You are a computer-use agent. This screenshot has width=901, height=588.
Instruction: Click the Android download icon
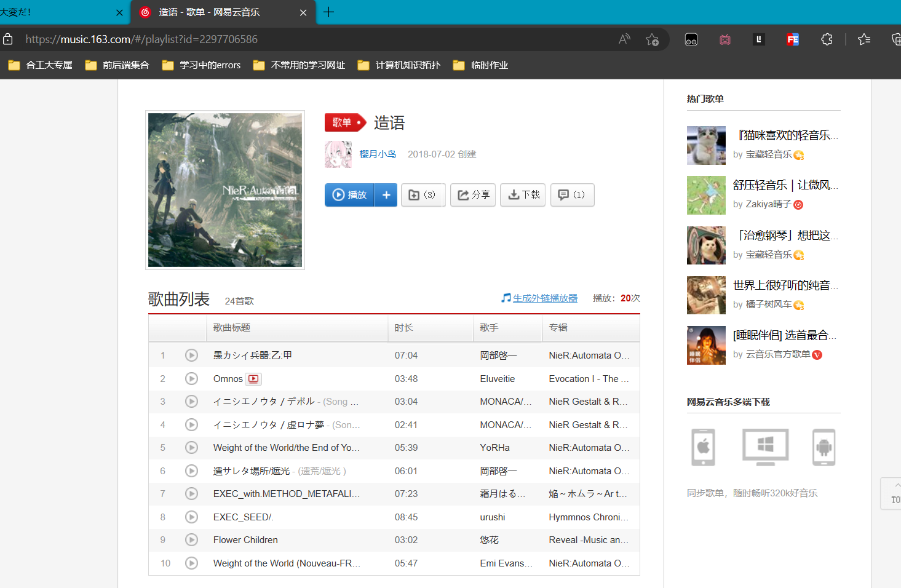[x=824, y=447]
